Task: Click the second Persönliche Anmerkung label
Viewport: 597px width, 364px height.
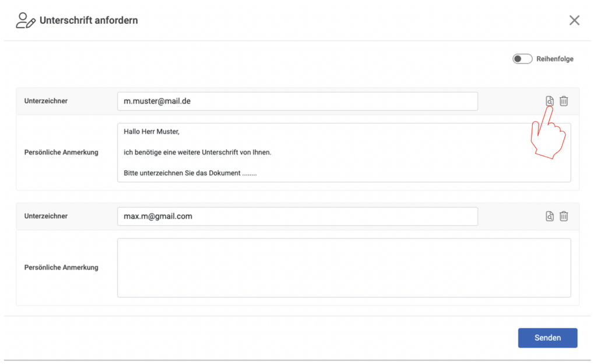Action: click(x=61, y=267)
